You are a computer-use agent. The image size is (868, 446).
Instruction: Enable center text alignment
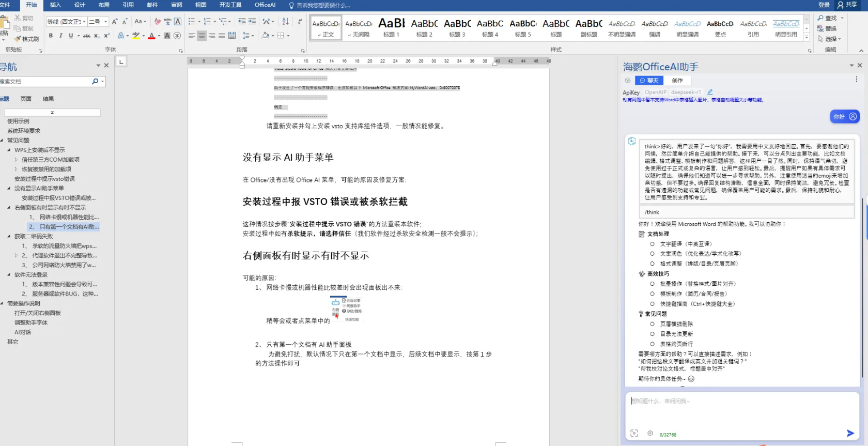coord(202,36)
